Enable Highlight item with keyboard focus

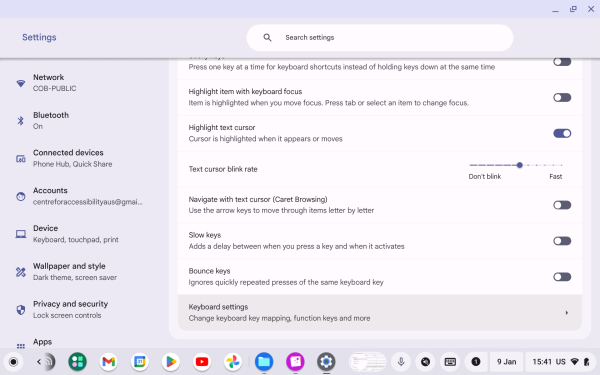point(562,98)
